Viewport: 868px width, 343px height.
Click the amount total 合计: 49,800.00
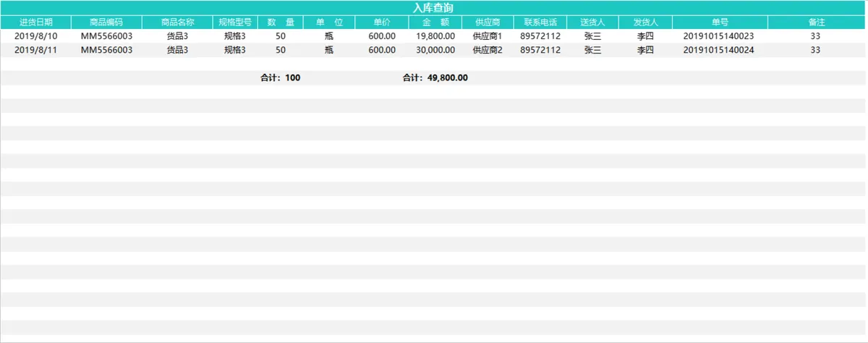click(x=435, y=78)
